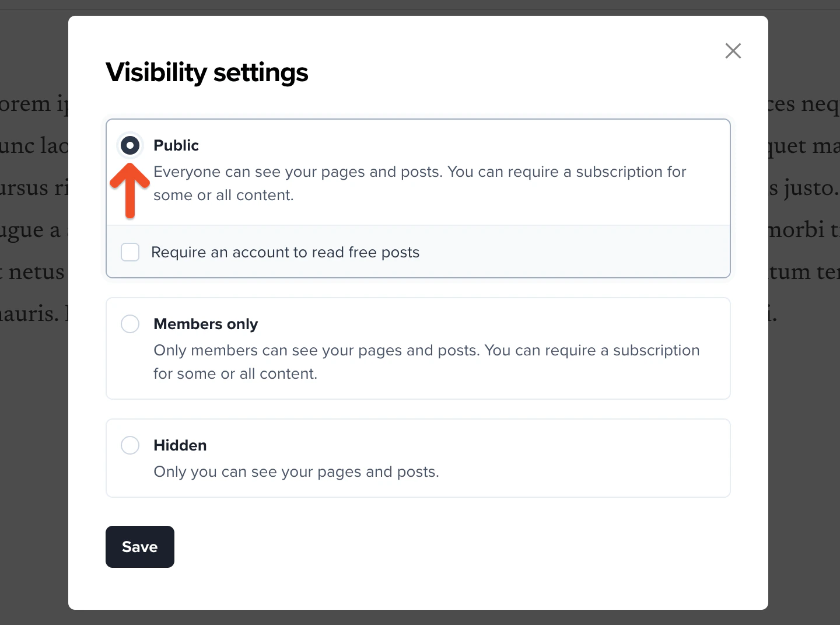Screen dimensions: 840x625
Task: Click the Hidden option description text
Action: point(296,472)
